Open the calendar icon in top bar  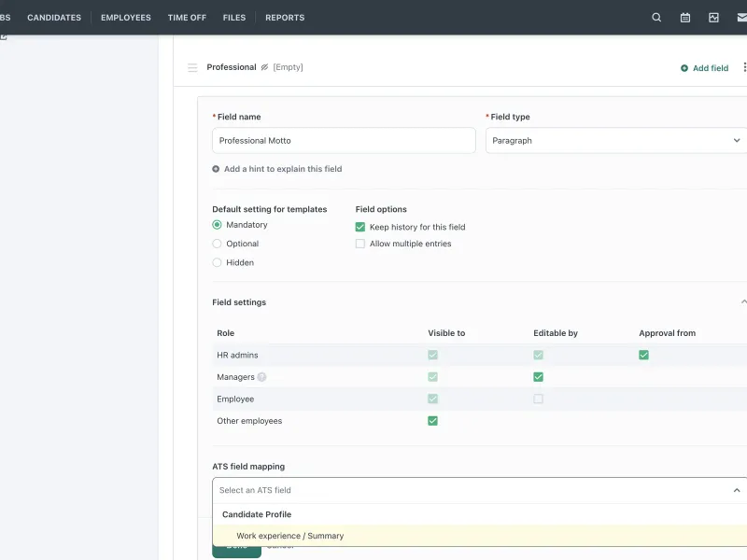[685, 18]
